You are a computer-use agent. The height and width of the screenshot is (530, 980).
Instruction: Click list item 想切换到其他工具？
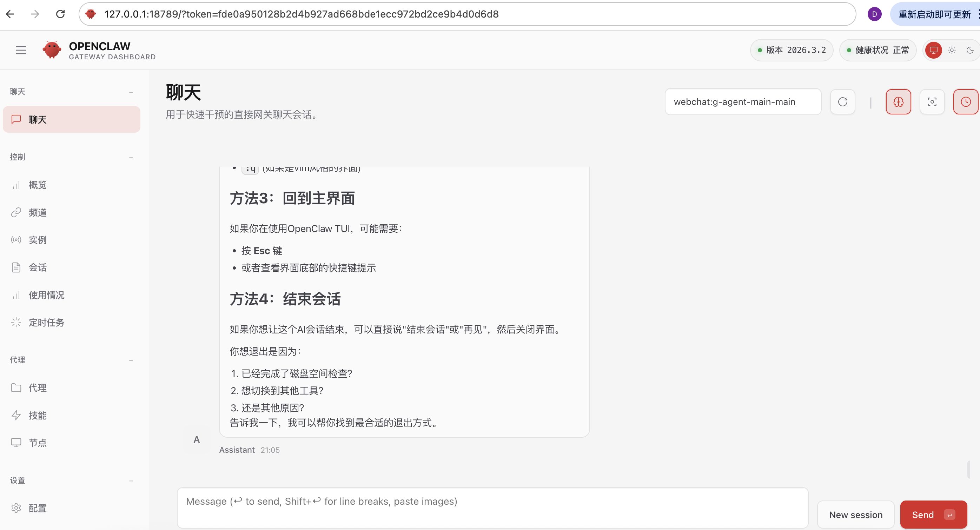(x=282, y=390)
